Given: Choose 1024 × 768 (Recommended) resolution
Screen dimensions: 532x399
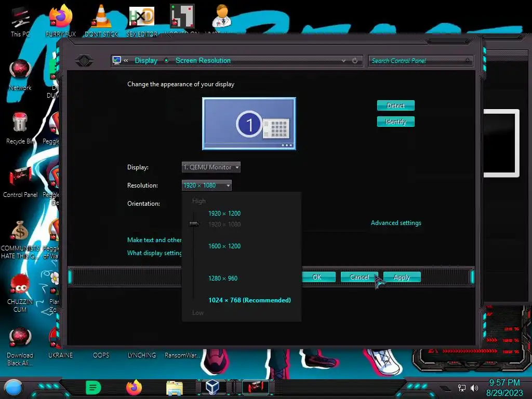Looking at the screenshot, I should 250,300.
